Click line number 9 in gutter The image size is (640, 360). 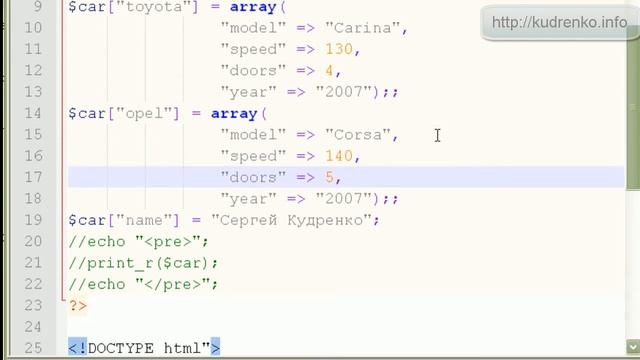tap(37, 7)
